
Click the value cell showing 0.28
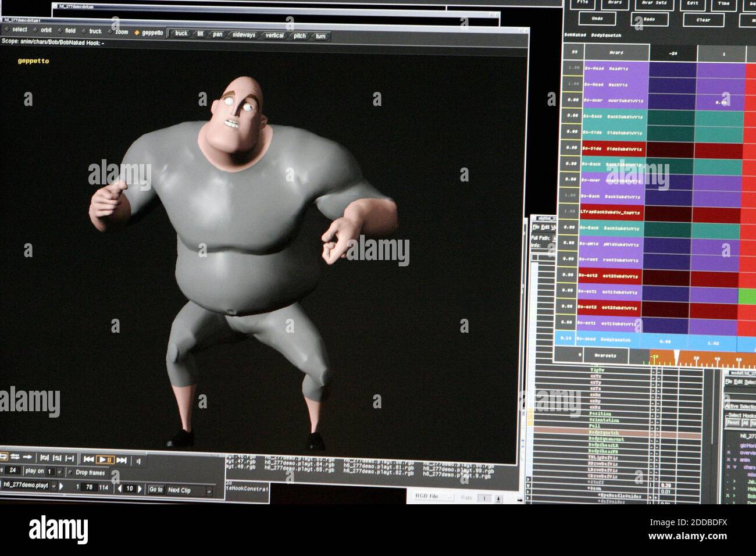coord(666,485)
